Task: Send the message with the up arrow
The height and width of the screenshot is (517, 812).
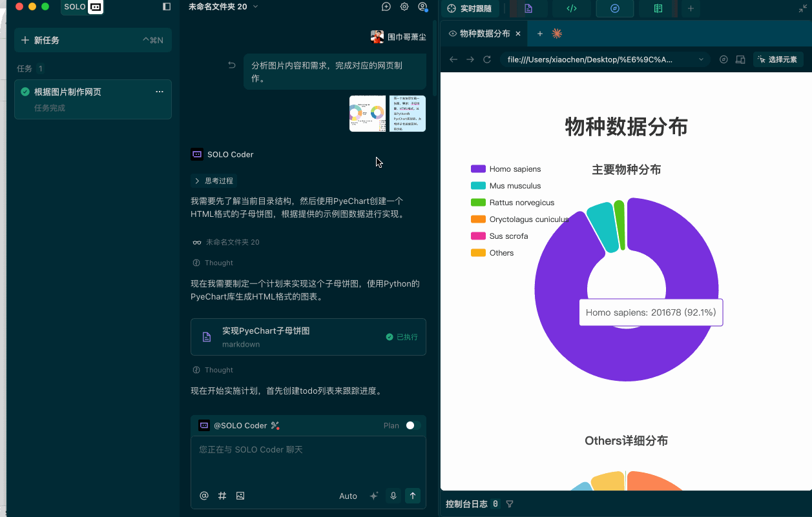Action: pos(413,496)
